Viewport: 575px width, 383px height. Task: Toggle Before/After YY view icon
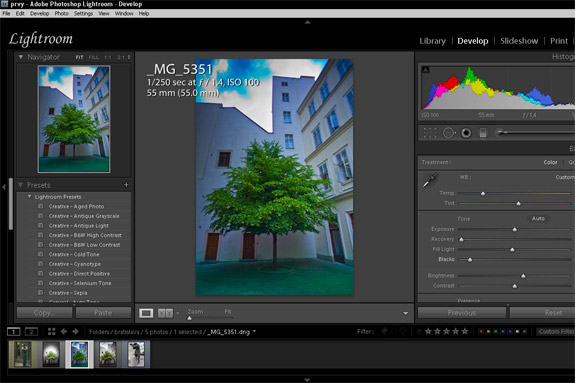165,313
